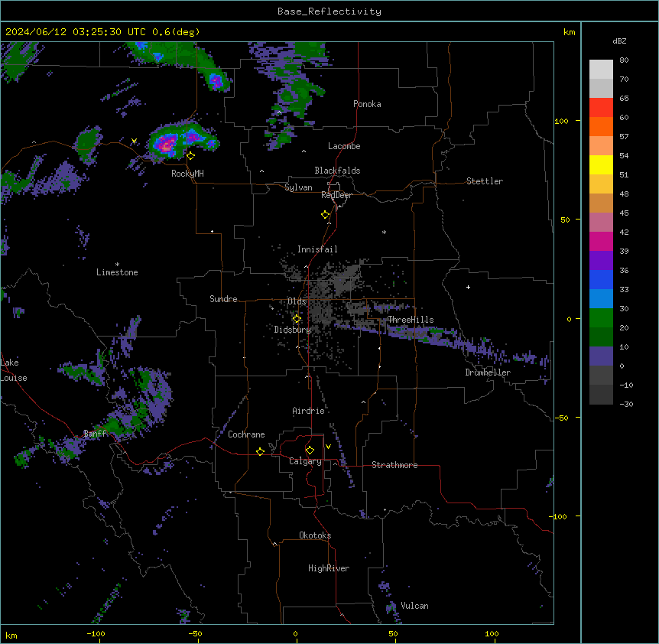
Task: Click the Base_Reflectivity title
Action: [x=329, y=11]
